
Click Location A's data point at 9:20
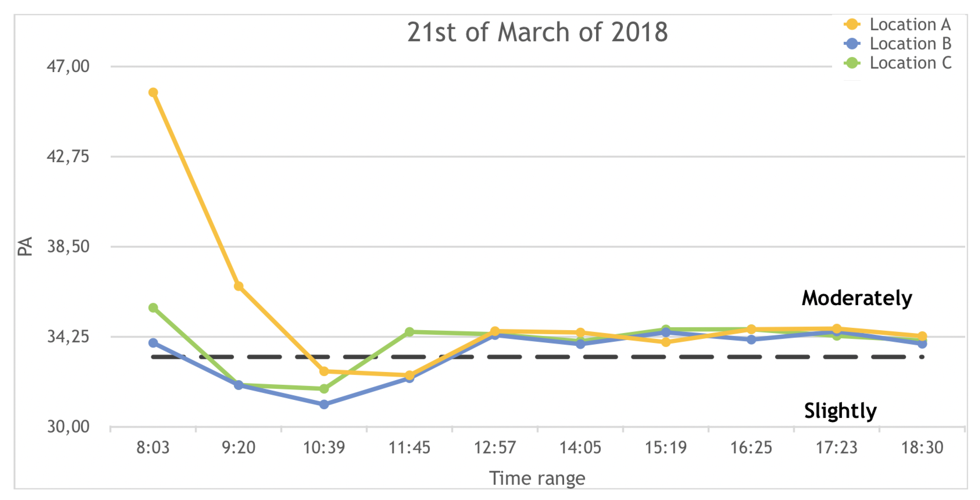click(238, 286)
